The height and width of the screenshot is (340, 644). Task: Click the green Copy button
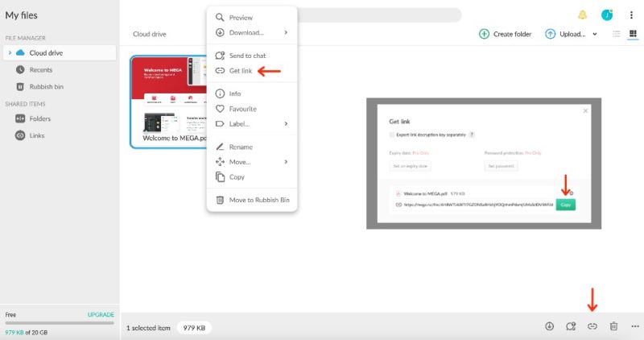[x=566, y=205]
